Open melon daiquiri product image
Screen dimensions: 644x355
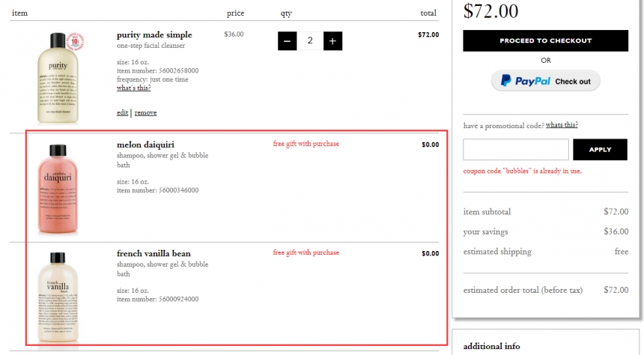58,189
